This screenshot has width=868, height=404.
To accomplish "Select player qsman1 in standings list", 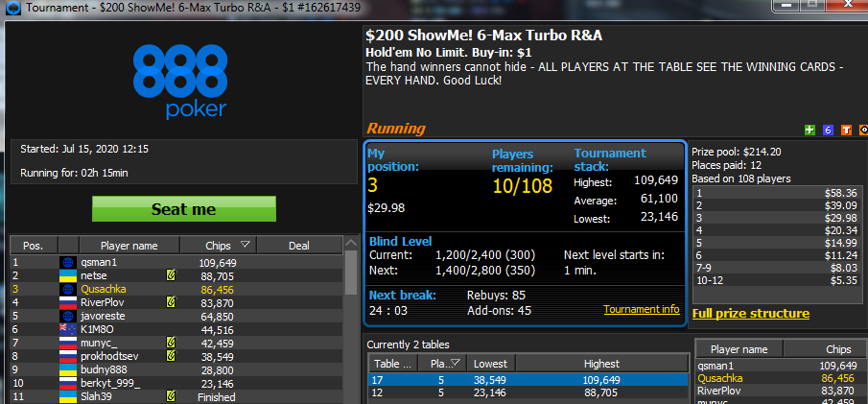I will [x=176, y=263].
